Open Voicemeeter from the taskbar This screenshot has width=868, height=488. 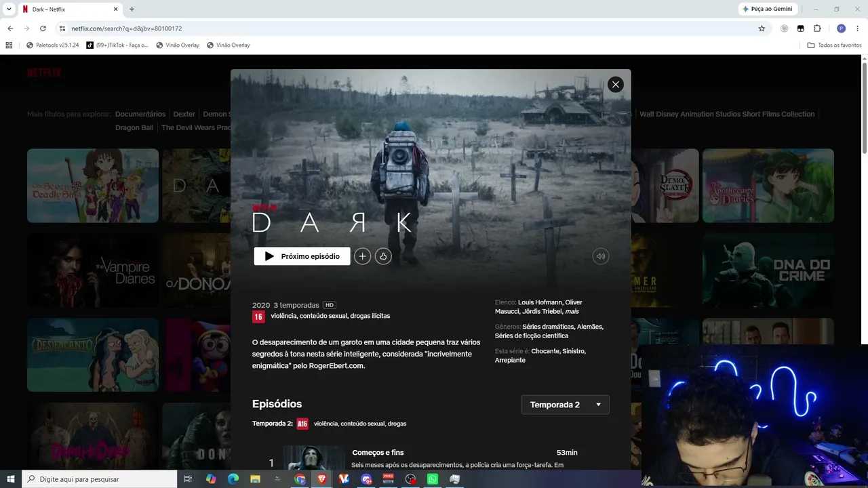389,479
